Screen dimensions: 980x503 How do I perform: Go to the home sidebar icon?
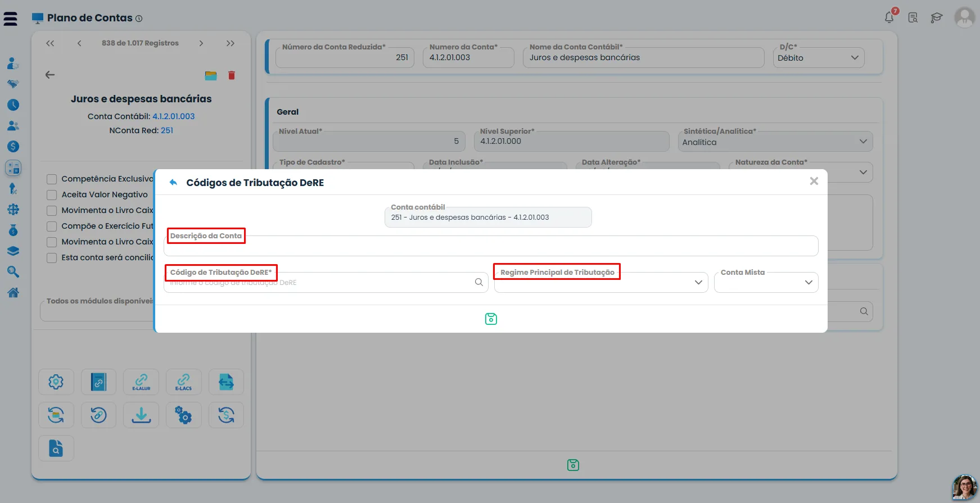click(x=13, y=293)
